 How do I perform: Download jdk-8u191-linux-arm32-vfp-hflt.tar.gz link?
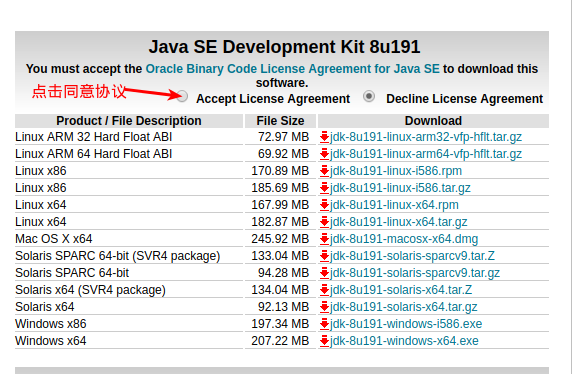426,137
